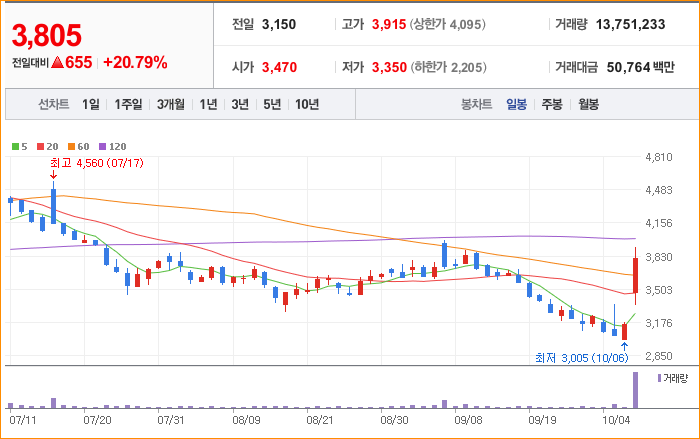Screen dimensions: 700x439
Task: Click the 10/04 date axis label
Action: click(x=616, y=420)
